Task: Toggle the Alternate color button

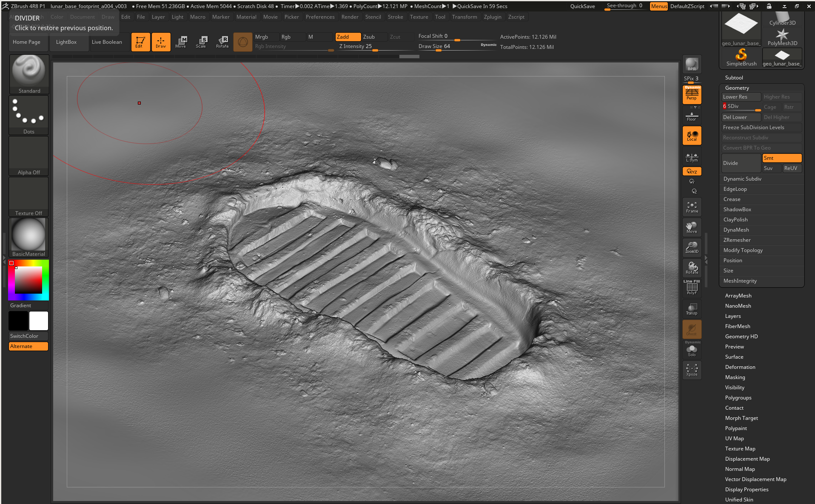Action: tap(28, 346)
